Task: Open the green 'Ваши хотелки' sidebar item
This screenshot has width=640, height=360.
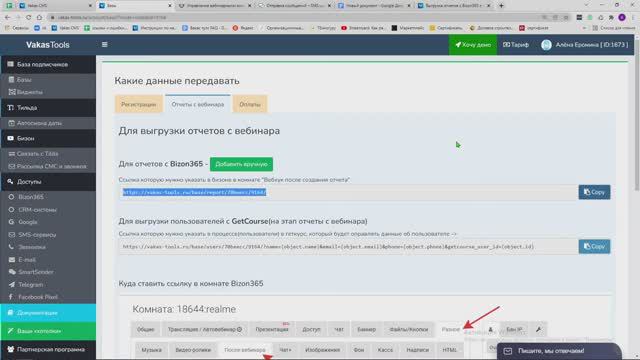Action: 48,331
